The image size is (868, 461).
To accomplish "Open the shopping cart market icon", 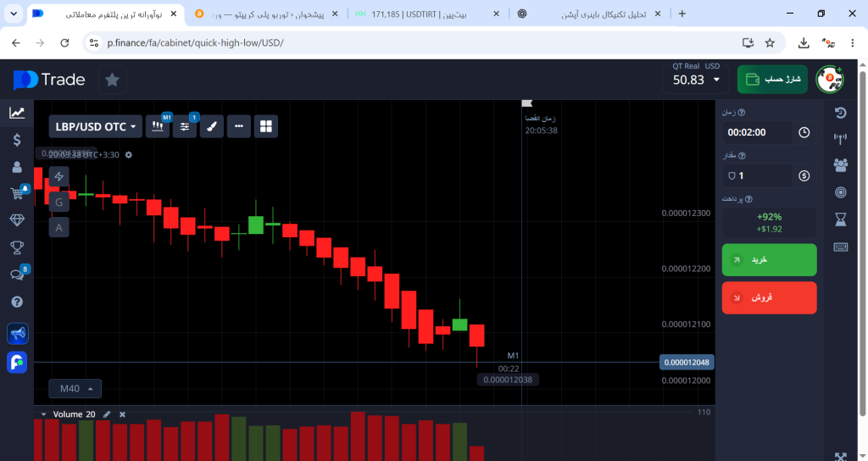I will pyautogui.click(x=18, y=192).
